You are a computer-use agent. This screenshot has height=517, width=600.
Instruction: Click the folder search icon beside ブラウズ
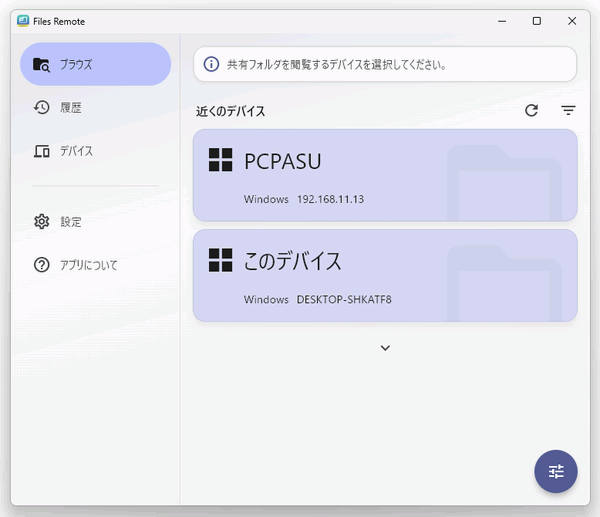click(x=41, y=65)
